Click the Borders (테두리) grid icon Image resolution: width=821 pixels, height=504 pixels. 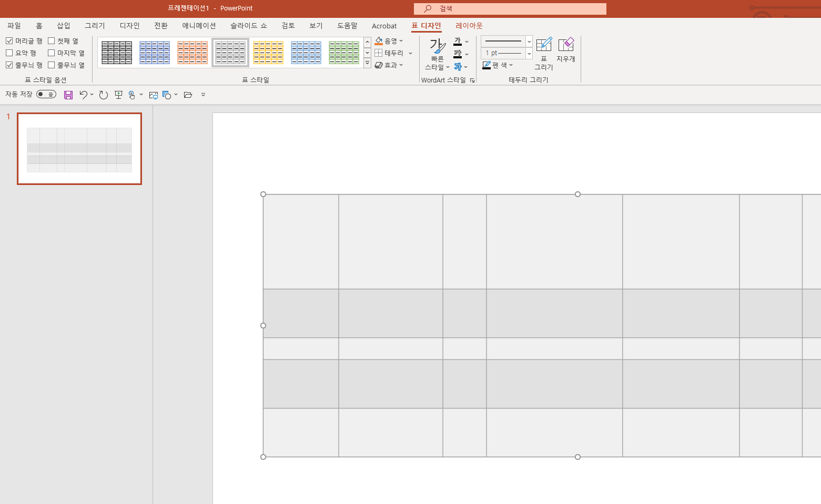[x=379, y=53]
